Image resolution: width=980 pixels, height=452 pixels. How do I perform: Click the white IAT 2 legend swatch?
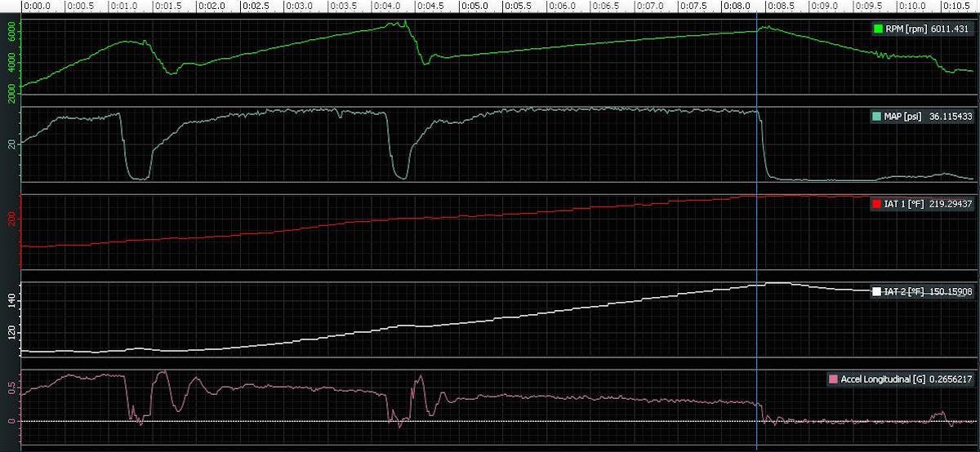point(877,291)
